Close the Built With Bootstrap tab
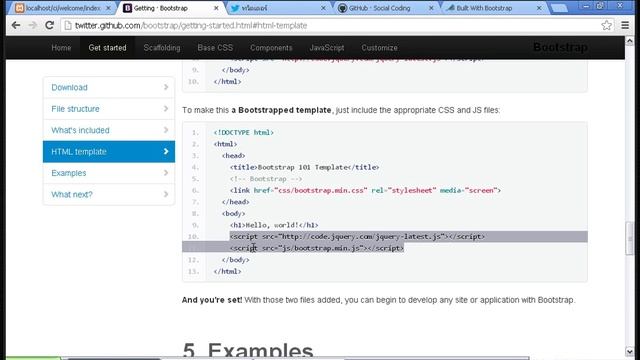640x360 pixels. [x=539, y=8]
